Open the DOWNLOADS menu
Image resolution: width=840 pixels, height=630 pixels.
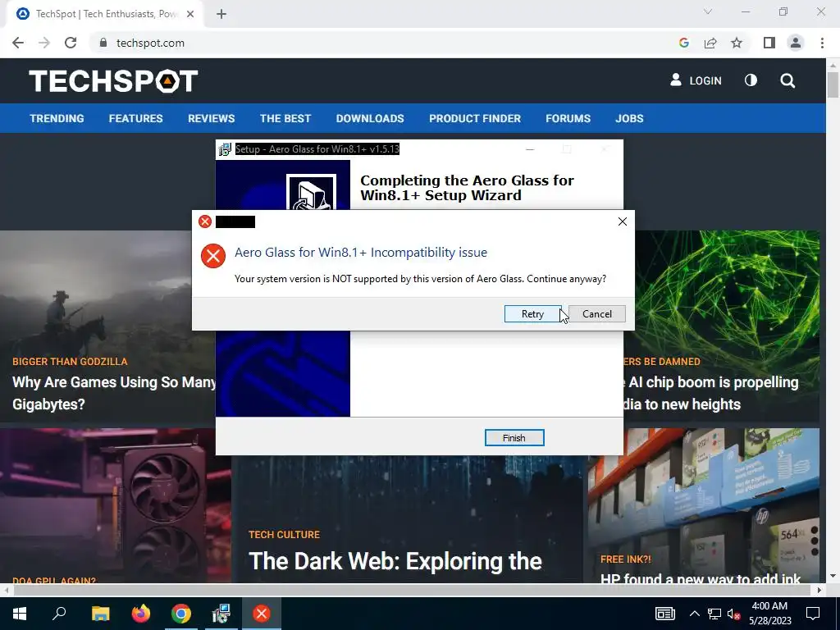tap(370, 118)
